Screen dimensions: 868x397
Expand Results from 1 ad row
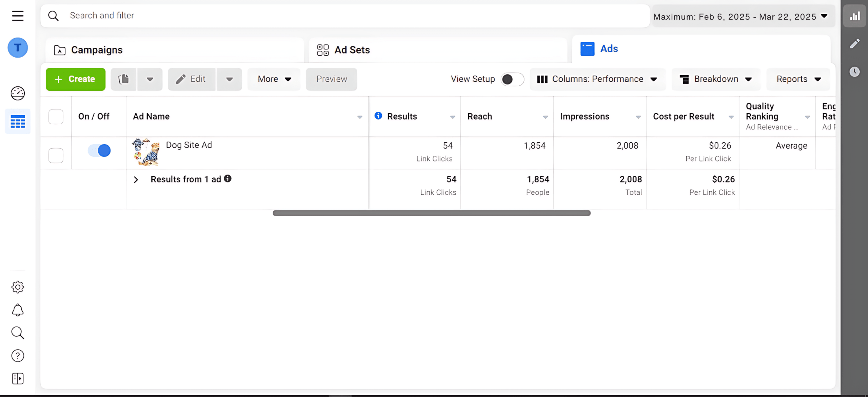[136, 180]
